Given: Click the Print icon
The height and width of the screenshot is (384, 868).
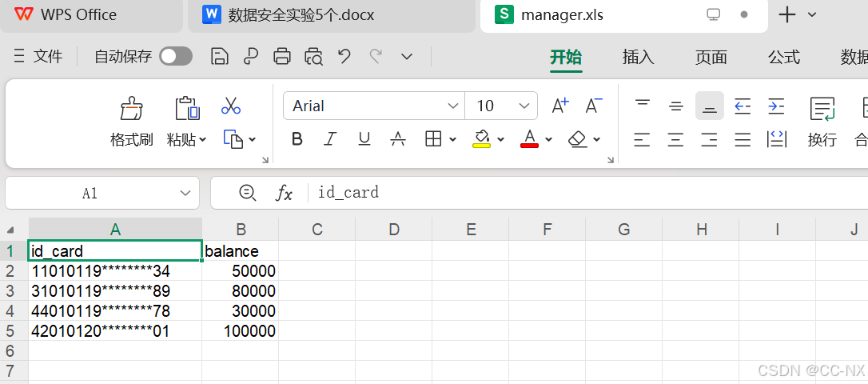Looking at the screenshot, I should click(282, 57).
